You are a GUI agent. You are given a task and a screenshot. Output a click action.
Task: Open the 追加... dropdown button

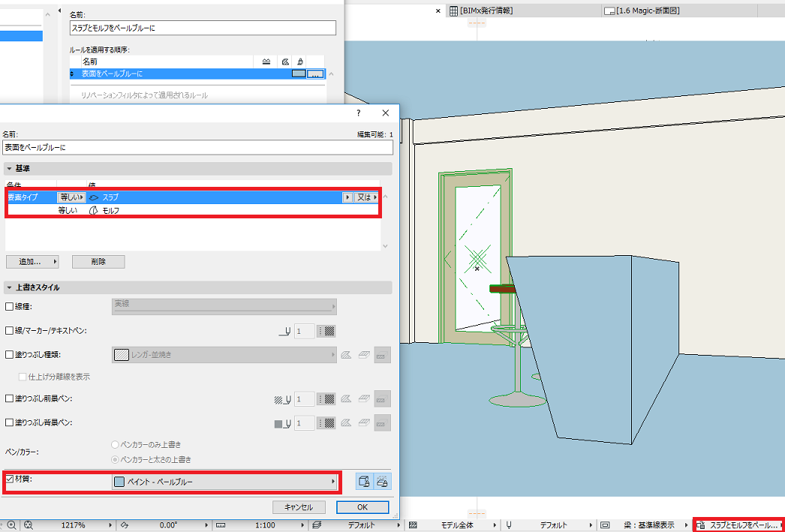coord(32,262)
